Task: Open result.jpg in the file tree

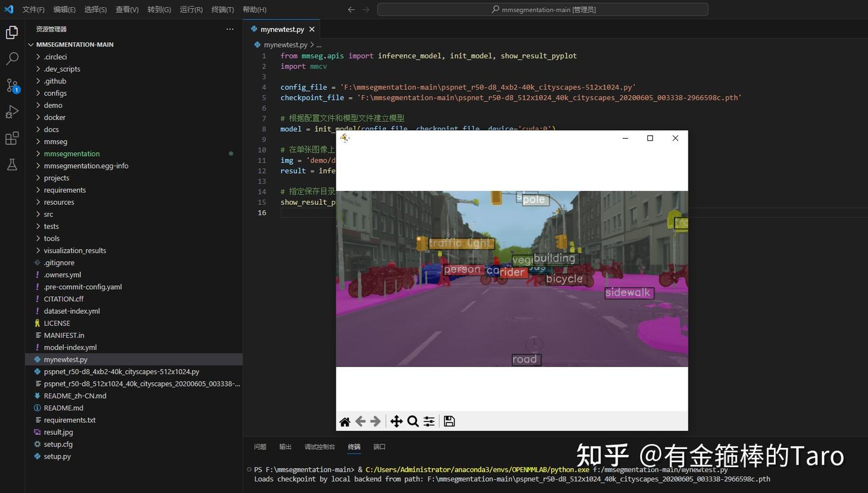Action: 58,432
